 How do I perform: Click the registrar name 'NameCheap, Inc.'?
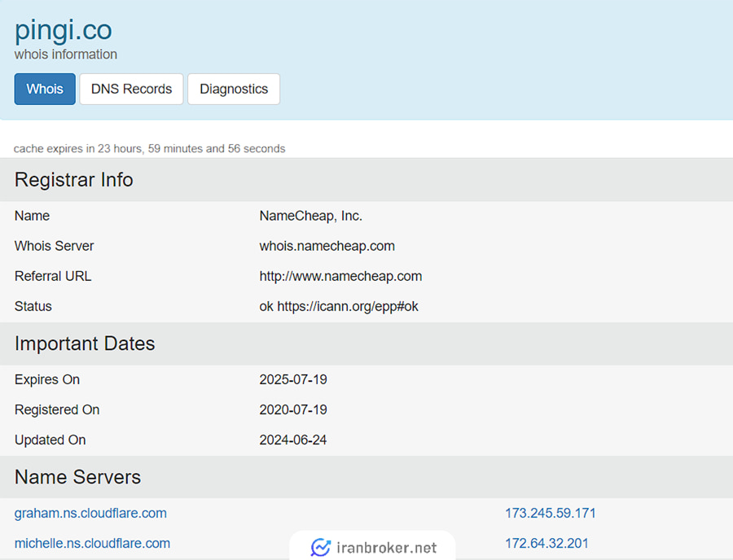pos(311,216)
